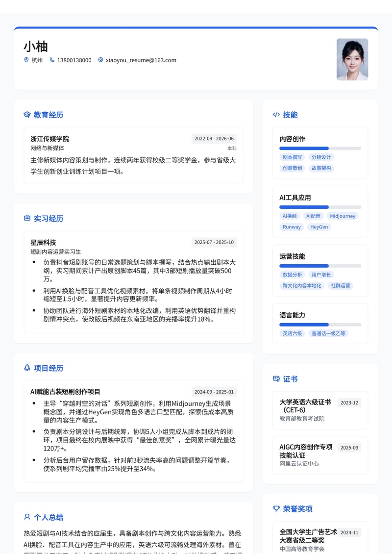The image size is (392, 554).
Task: Select the AI换脸 skill tag
Action: tap(291, 216)
